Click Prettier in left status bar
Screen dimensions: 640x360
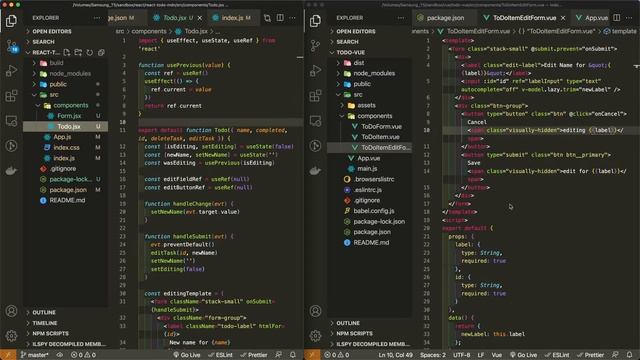(x=253, y=355)
